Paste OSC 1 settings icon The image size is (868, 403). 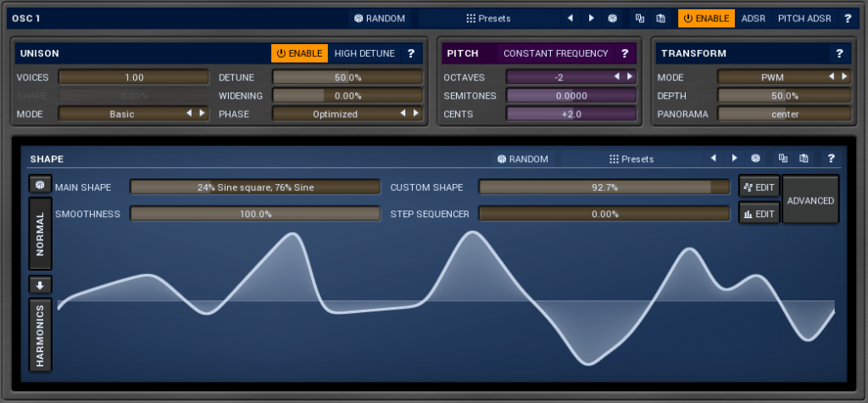660,19
